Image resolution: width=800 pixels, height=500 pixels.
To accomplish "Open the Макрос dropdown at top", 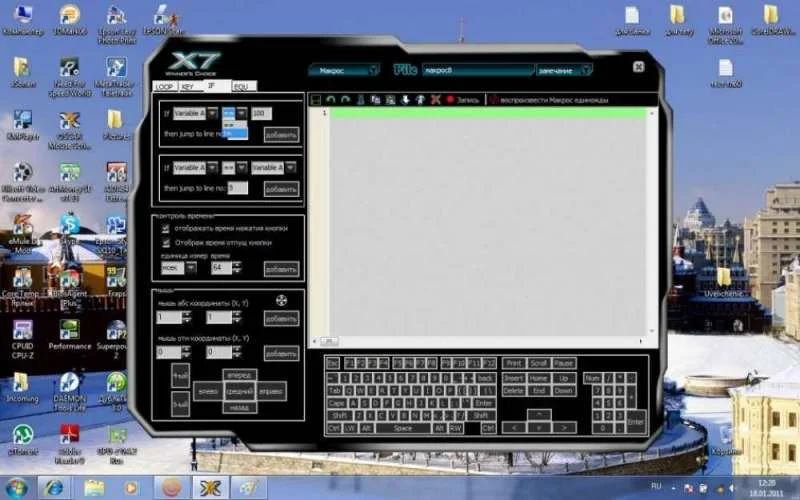I will coord(373,70).
